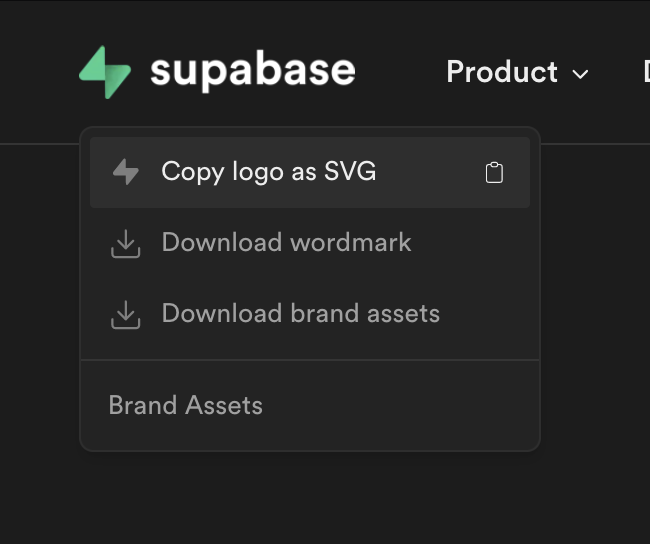650x544 pixels.
Task: Expand the Product dropdown chevron
Action: [x=580, y=74]
